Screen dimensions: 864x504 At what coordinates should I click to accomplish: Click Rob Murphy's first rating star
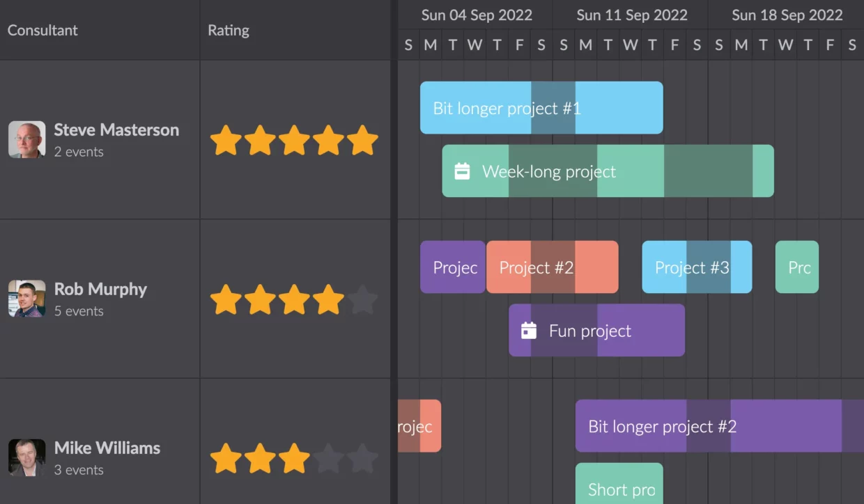pos(226,299)
